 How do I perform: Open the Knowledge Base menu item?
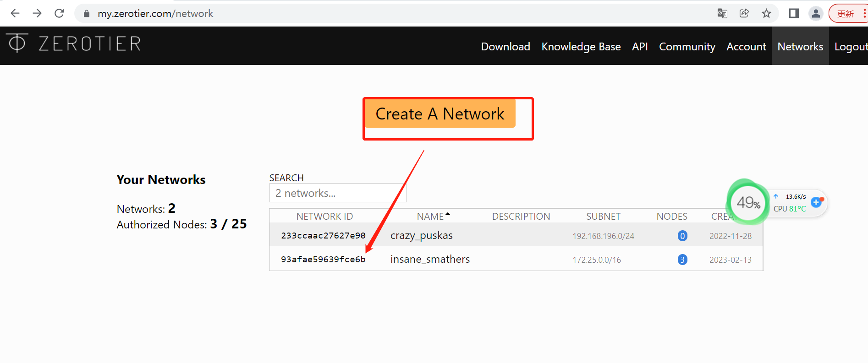pos(581,47)
